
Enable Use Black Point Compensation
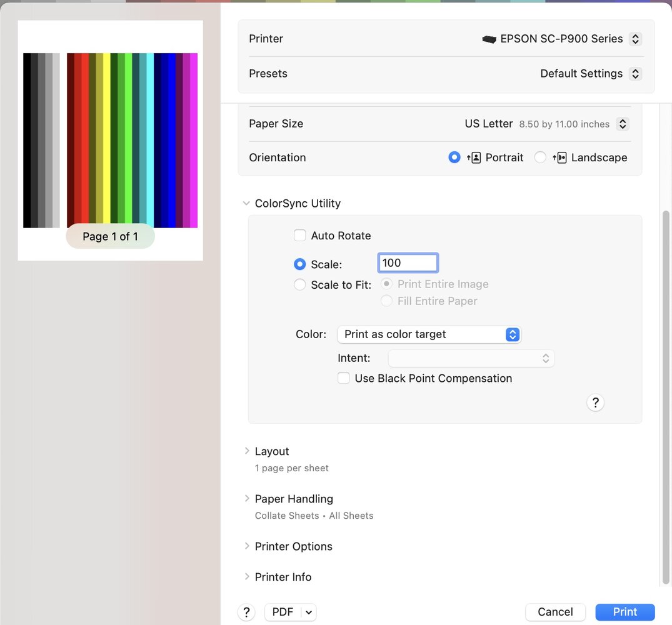(x=344, y=378)
